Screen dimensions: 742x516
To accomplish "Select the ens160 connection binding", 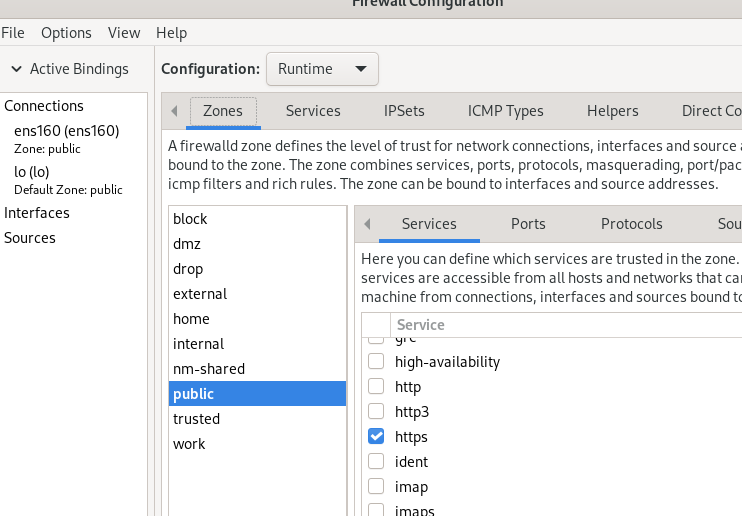I will coord(66,131).
